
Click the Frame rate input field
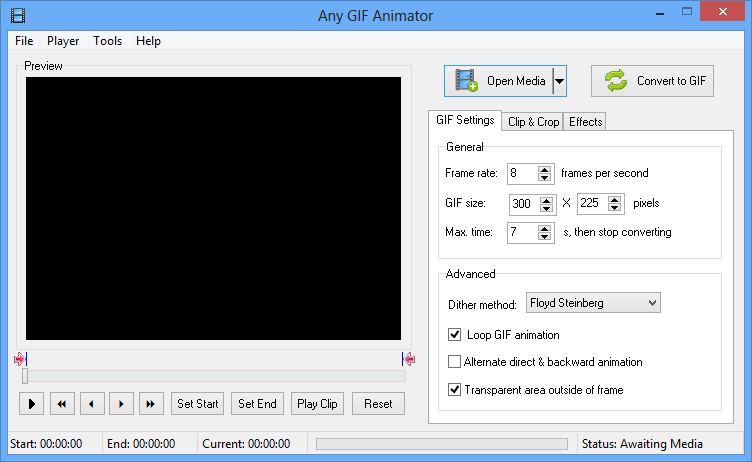(523, 173)
